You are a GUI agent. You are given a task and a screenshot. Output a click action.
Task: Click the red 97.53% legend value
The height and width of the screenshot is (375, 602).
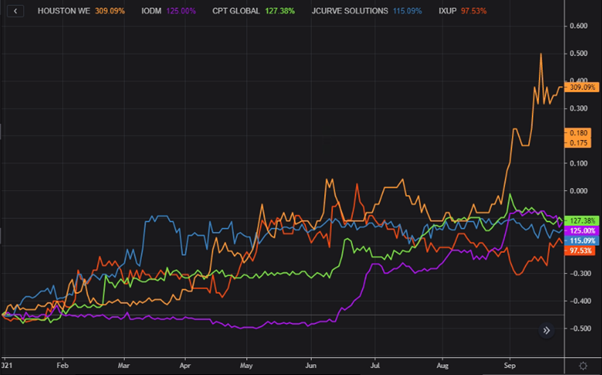pos(474,11)
